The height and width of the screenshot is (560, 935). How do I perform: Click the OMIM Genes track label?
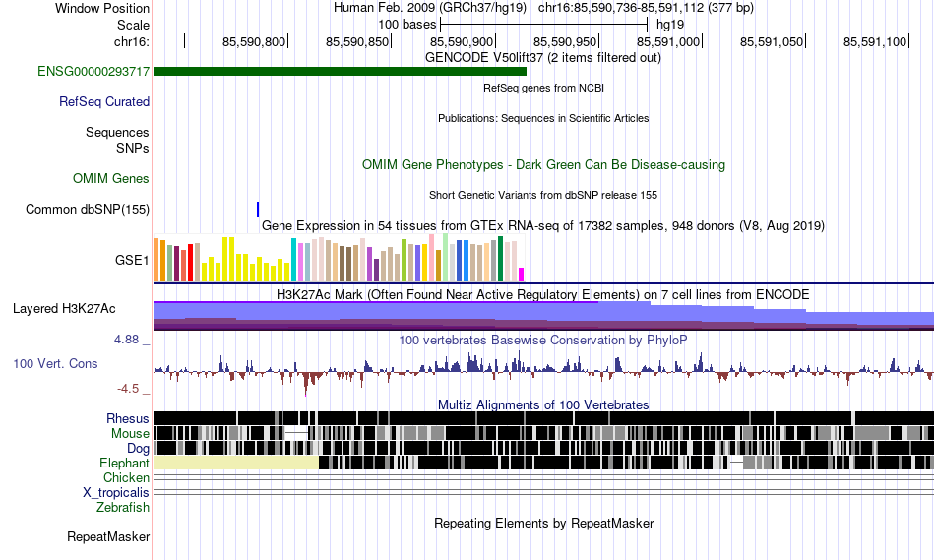tap(111, 178)
